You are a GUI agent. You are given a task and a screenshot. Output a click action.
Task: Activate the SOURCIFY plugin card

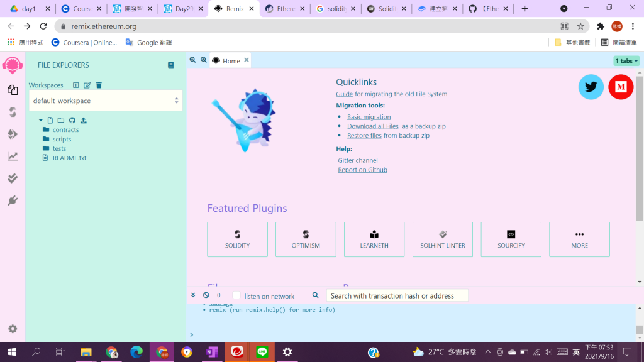(x=511, y=239)
